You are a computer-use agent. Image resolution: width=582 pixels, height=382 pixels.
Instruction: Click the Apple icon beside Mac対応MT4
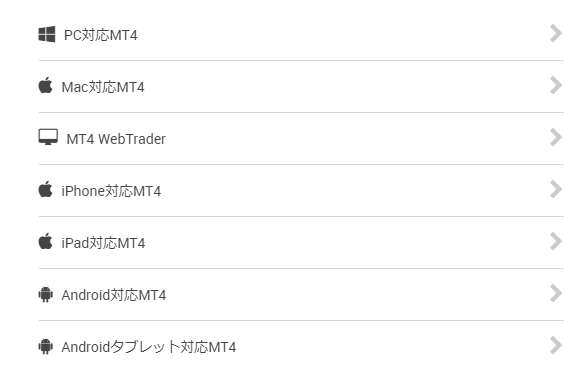[x=45, y=85]
